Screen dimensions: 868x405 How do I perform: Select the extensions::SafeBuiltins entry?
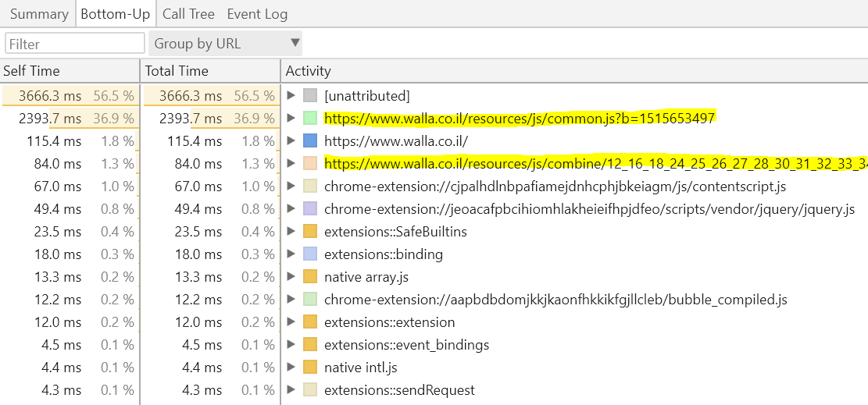click(396, 232)
